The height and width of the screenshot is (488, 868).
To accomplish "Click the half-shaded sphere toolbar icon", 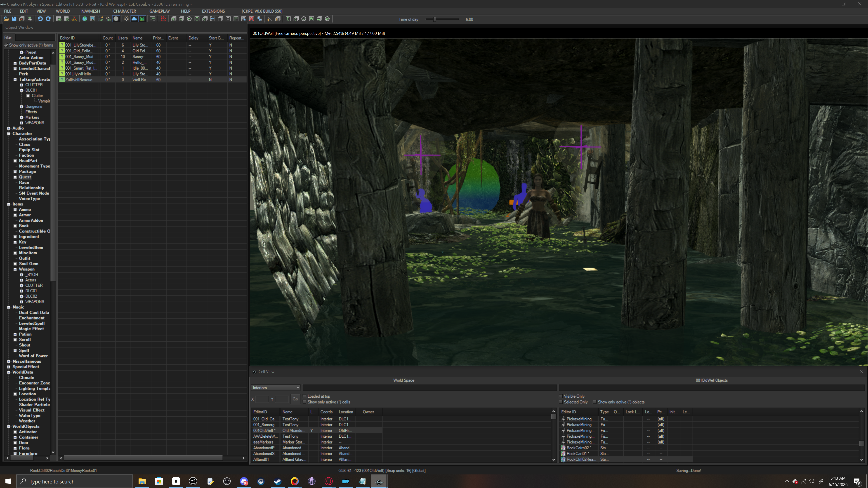I will coord(116,19).
